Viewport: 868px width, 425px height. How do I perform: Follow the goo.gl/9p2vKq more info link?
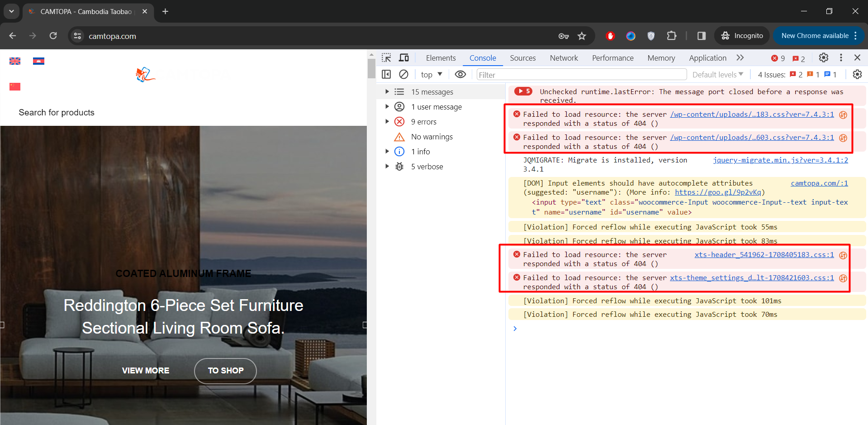click(718, 192)
